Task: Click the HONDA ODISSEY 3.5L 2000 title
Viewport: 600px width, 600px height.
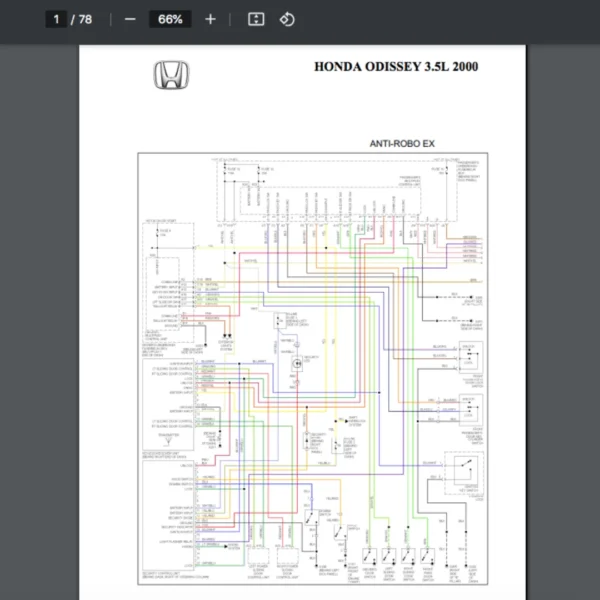Action: pos(396,67)
